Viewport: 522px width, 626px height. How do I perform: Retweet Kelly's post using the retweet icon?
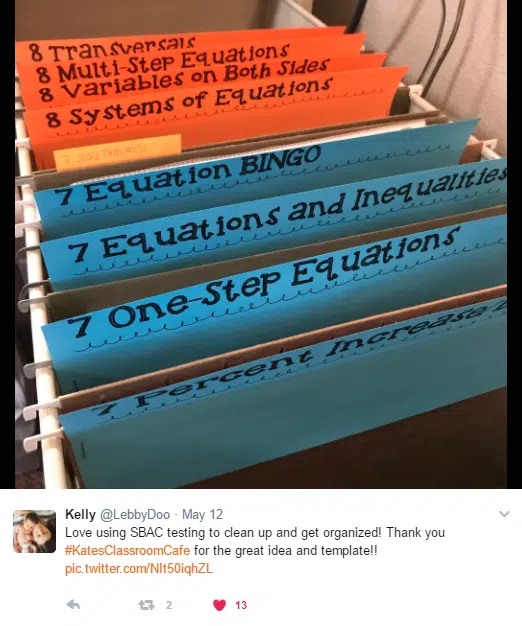146,605
